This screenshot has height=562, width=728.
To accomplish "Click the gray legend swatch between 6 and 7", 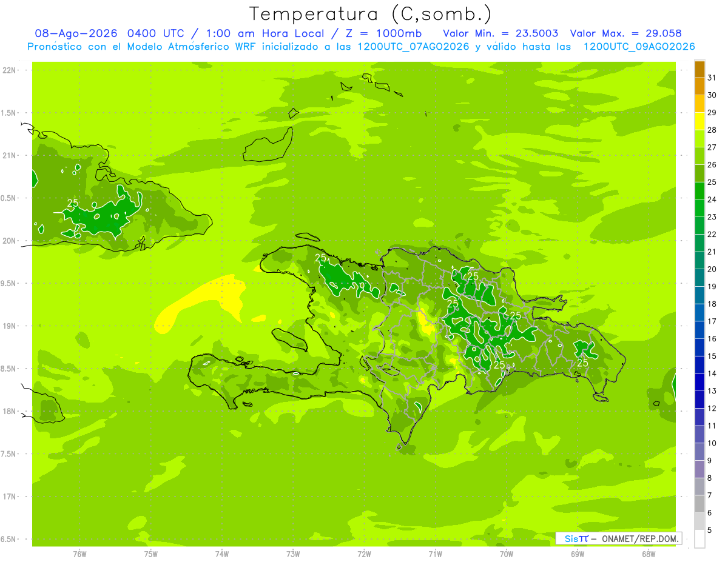I will [699, 504].
